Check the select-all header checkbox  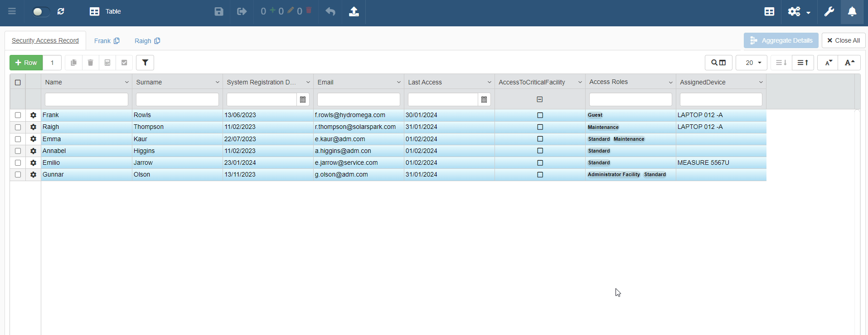18,82
